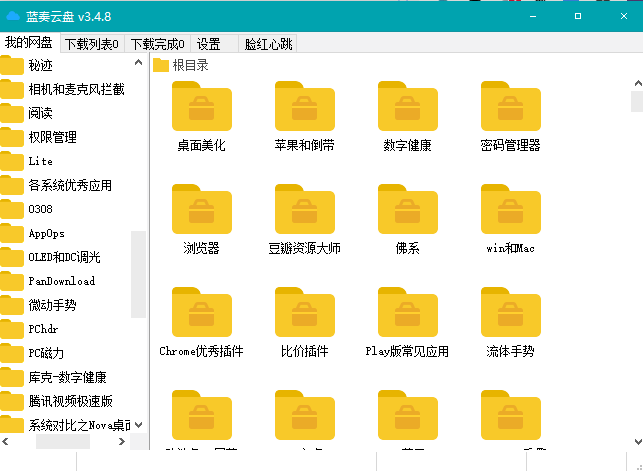Viewport: 643px width, 471px height.
Task: Open the 浏览器 folder icon
Action: coord(202,209)
